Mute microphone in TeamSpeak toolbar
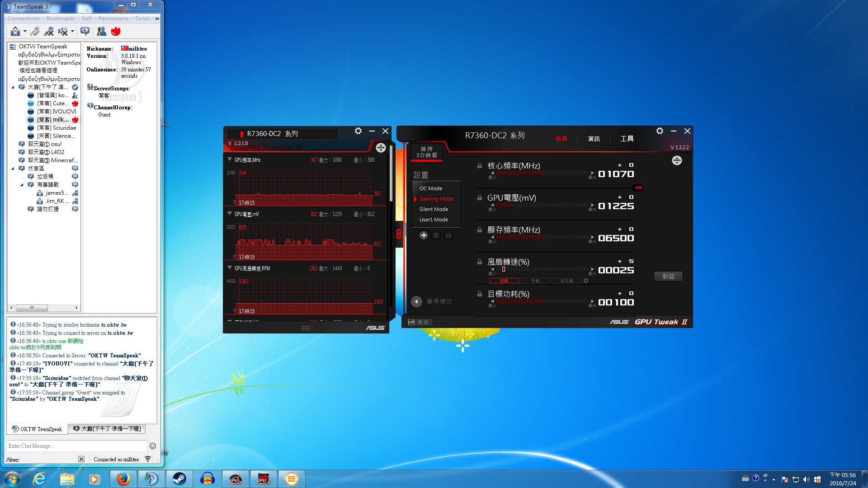Viewport: 868px width, 488px height. (x=49, y=31)
